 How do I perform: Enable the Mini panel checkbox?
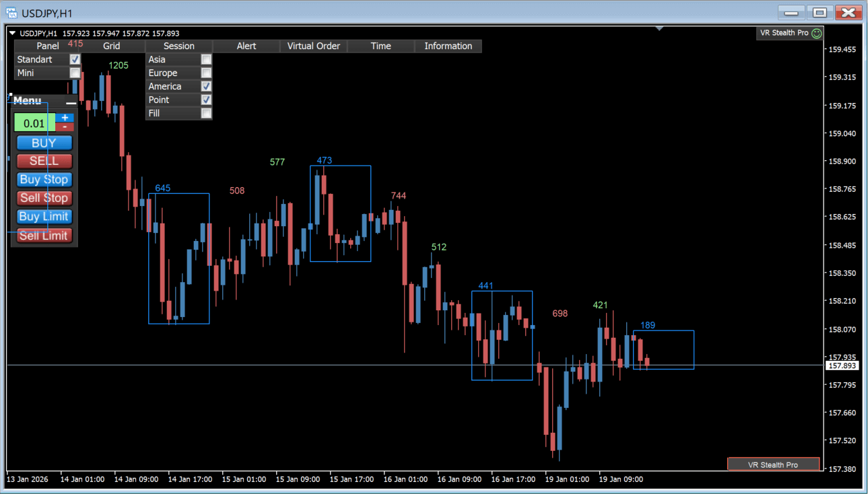pos(75,73)
